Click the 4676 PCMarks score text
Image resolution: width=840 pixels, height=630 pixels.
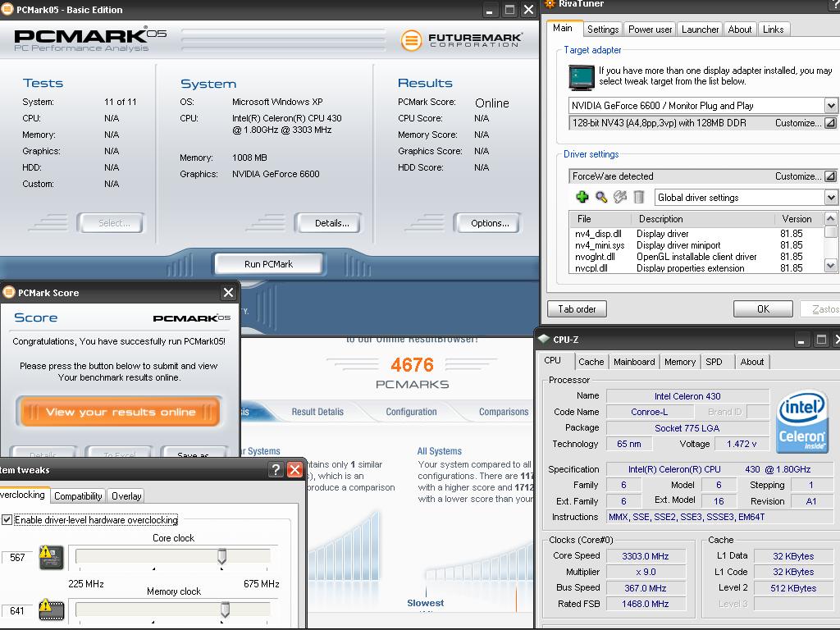tap(412, 365)
